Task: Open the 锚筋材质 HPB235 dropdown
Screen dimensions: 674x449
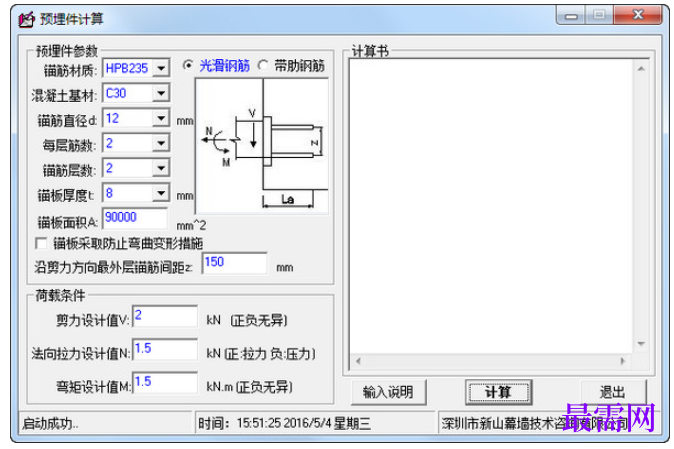Action: tap(161, 68)
